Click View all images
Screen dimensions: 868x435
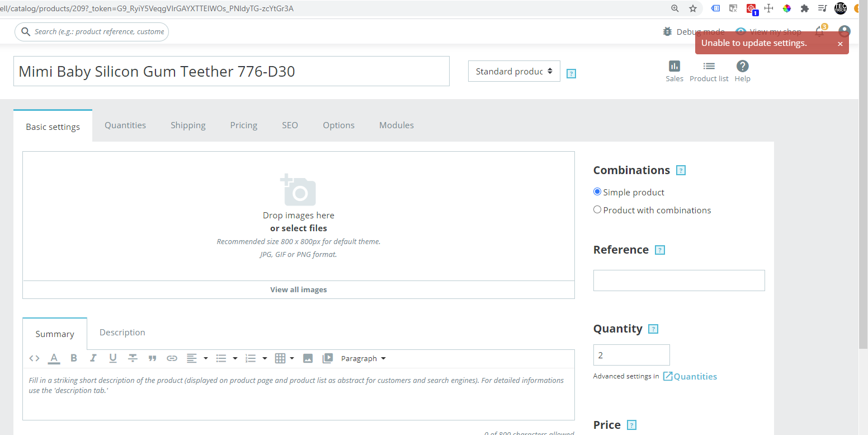click(299, 289)
